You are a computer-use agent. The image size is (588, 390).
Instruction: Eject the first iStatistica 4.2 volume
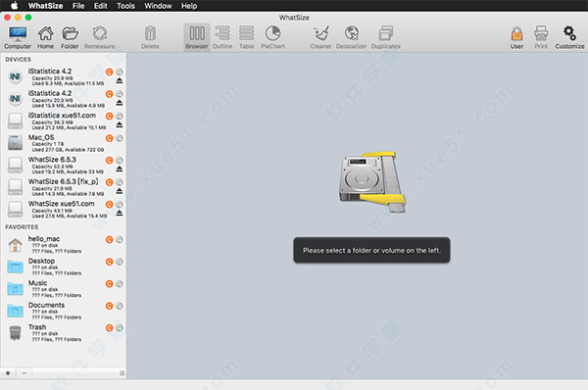point(120,80)
